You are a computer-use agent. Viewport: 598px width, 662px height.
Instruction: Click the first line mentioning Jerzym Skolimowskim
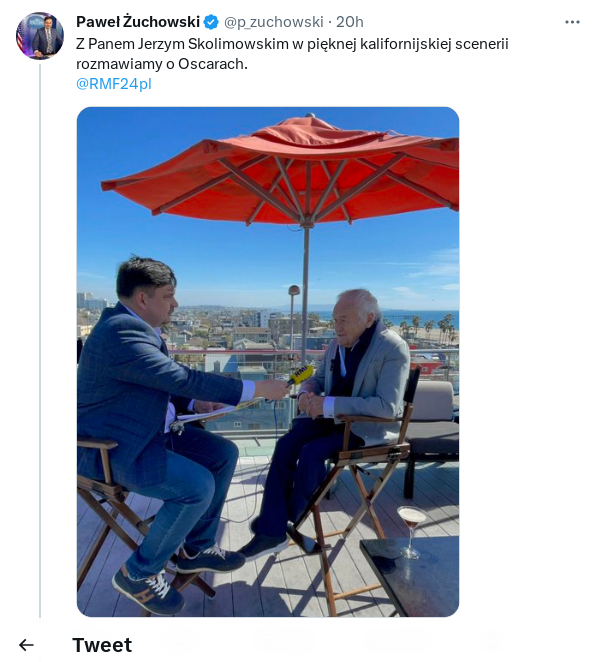coord(292,44)
